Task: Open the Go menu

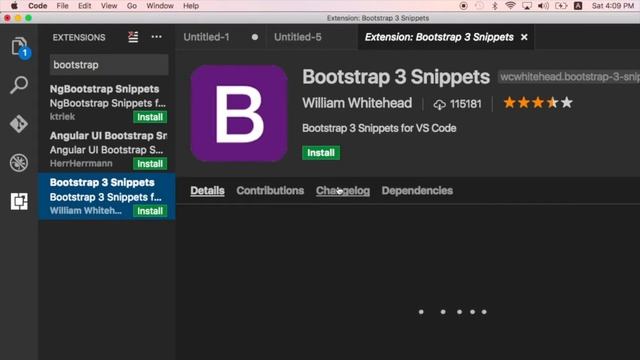Action: (131, 6)
